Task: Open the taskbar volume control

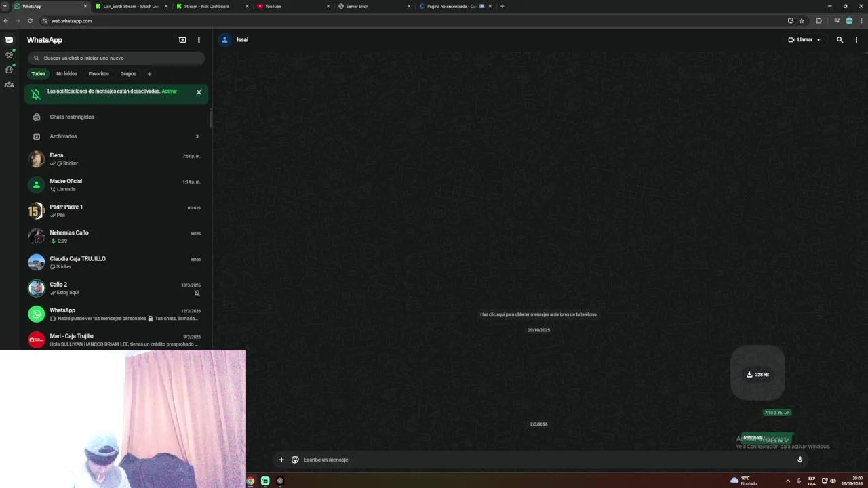Action: [833, 481]
